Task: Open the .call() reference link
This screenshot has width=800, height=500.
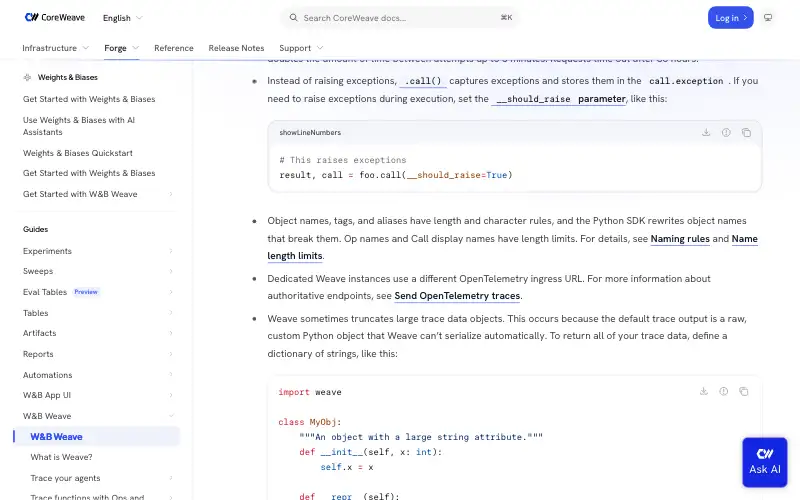Action: 423,81
